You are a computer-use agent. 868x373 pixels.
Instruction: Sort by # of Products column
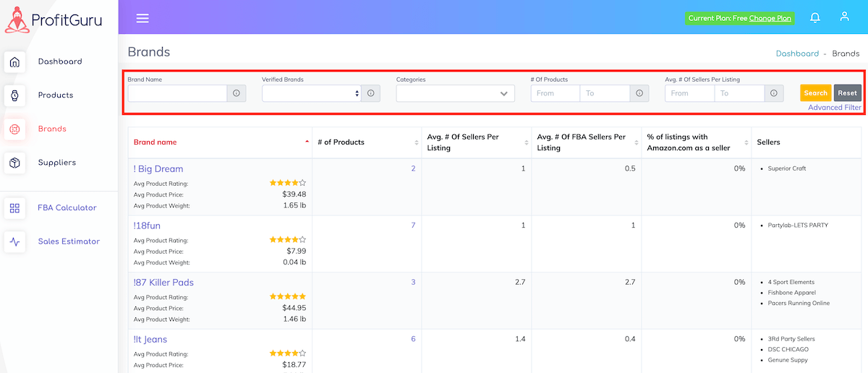(x=367, y=142)
